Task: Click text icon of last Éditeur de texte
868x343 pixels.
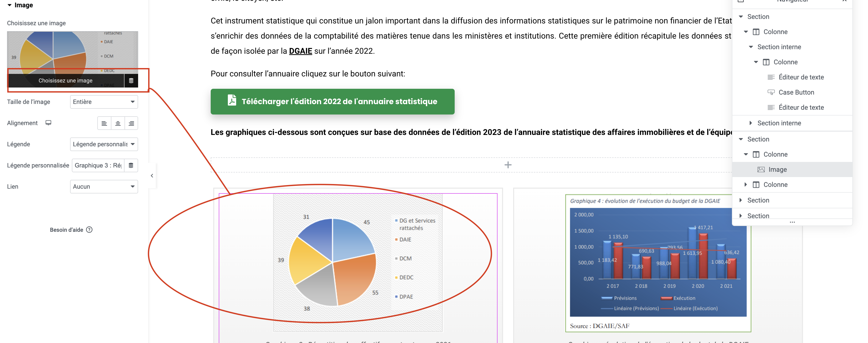Action: (771, 108)
